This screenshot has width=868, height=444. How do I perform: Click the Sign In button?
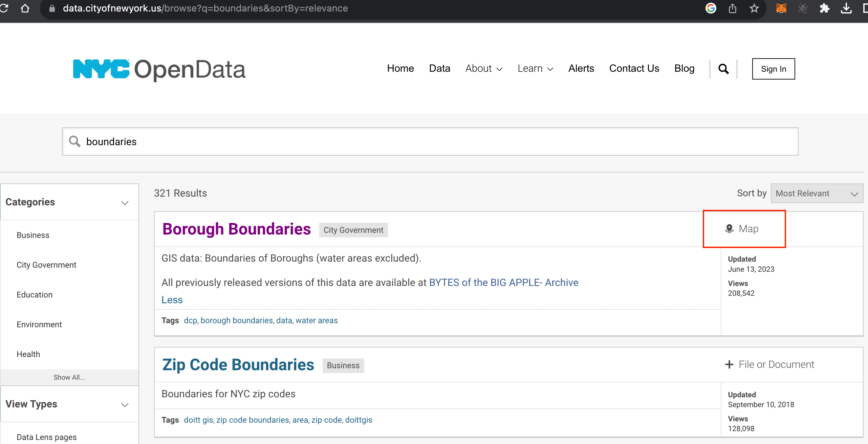click(x=774, y=69)
